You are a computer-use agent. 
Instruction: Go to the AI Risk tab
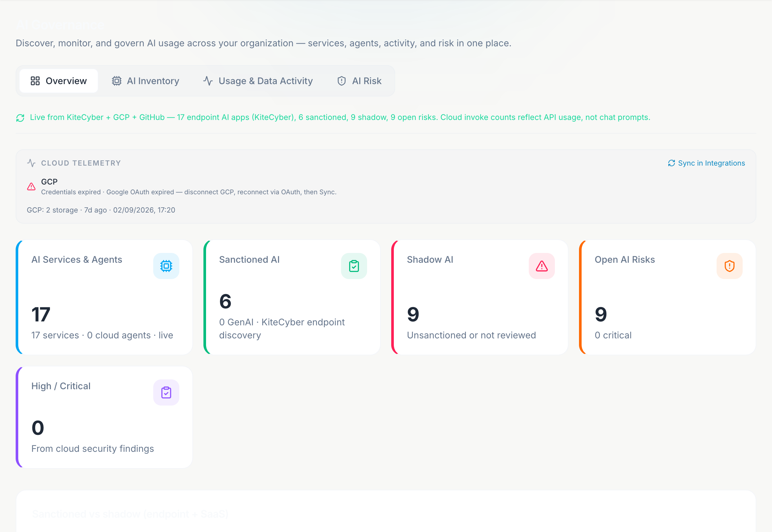(x=359, y=81)
